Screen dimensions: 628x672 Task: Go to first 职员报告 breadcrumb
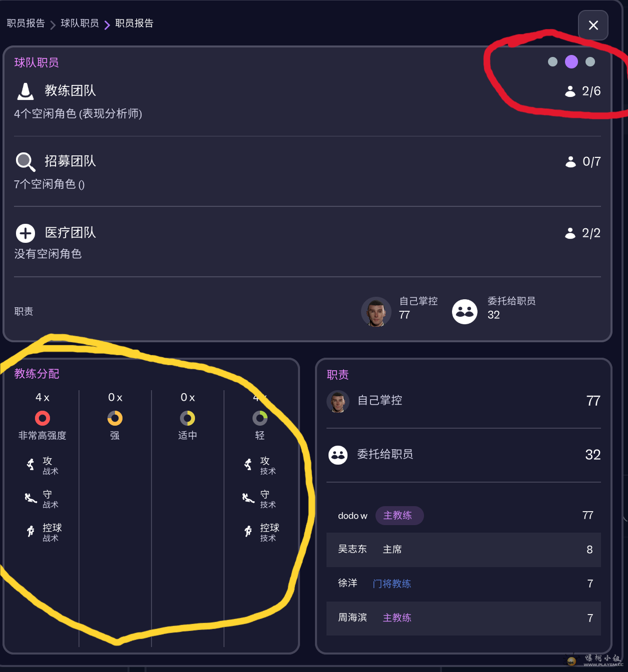[26, 23]
